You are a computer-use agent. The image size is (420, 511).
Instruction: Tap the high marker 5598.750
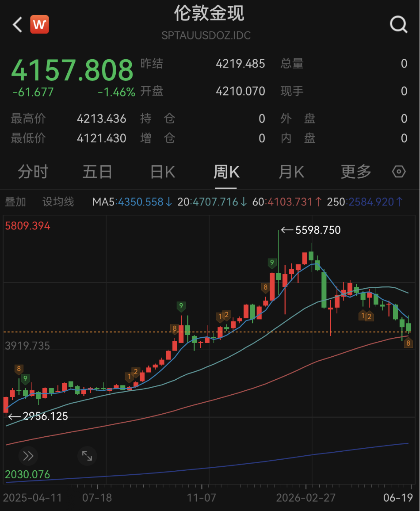318,230
